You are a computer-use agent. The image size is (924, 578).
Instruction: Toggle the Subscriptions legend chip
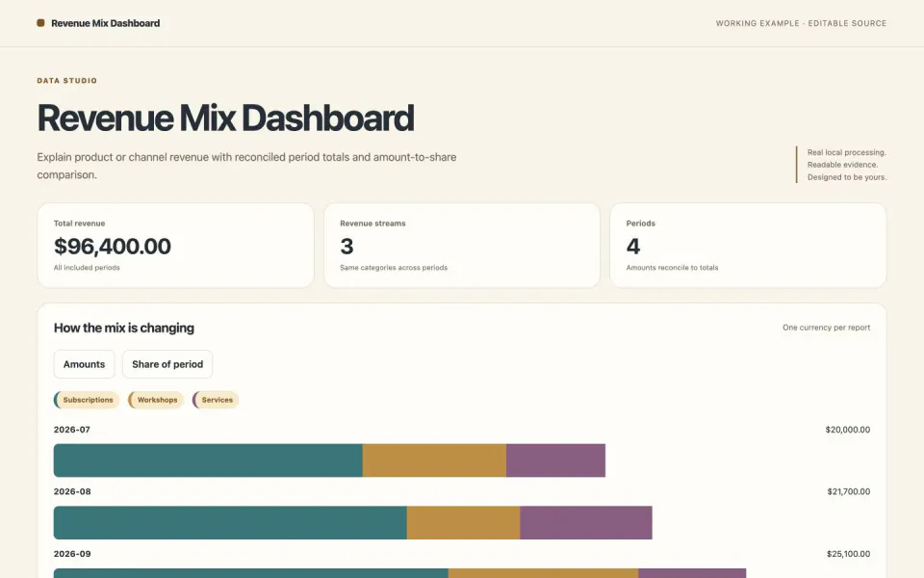(x=87, y=400)
